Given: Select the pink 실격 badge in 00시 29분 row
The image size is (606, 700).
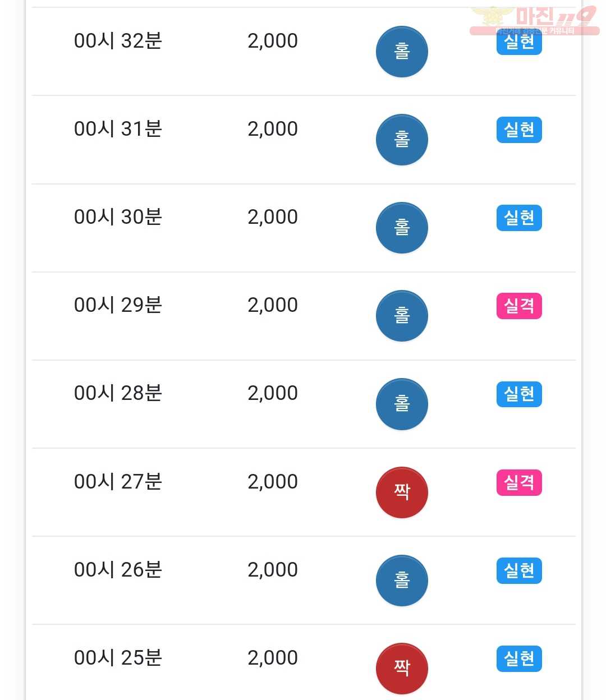Looking at the screenshot, I should pos(519,306).
